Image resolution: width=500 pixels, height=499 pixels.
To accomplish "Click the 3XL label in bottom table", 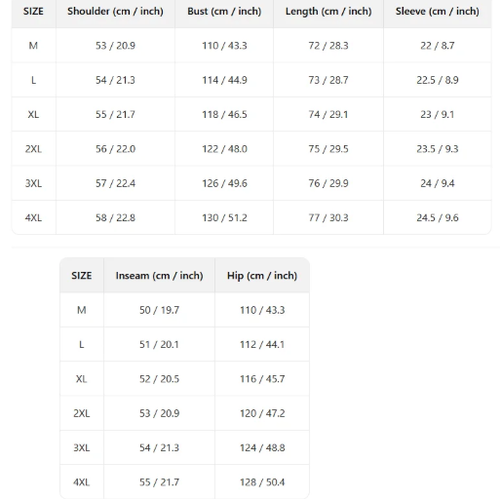I will tap(82, 448).
